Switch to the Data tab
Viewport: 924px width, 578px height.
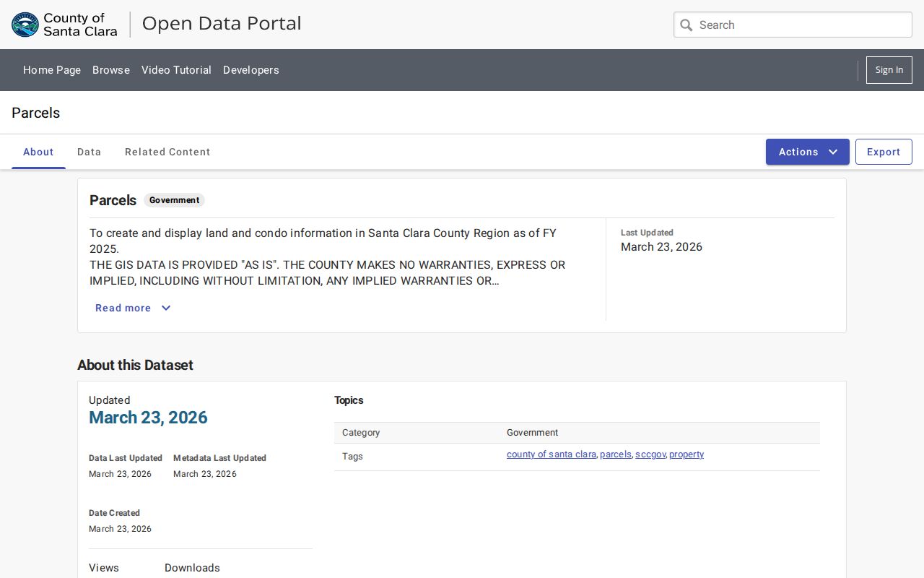pyautogui.click(x=90, y=152)
